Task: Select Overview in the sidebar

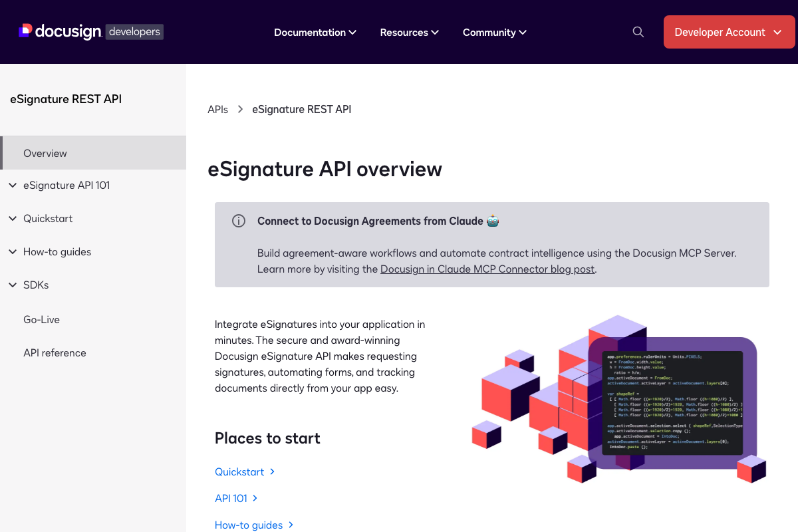Action: point(93,153)
